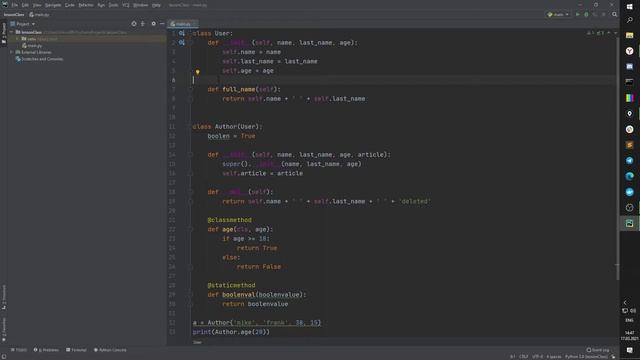The width and height of the screenshot is (640, 360).
Task: Toggle the Structure vertical side tab
Action: (4, 297)
